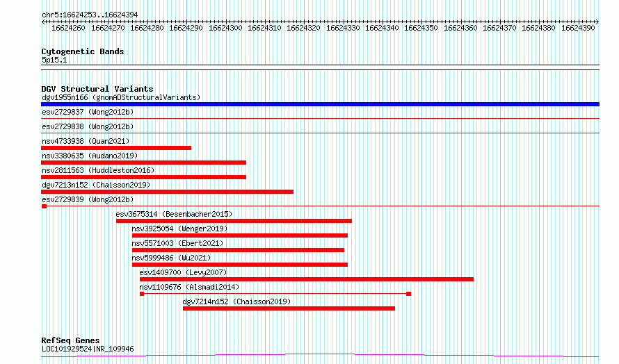Image resolution: width=619 pixels, height=364 pixels.
Task: Click ruler position 16624340
Action: (382, 28)
